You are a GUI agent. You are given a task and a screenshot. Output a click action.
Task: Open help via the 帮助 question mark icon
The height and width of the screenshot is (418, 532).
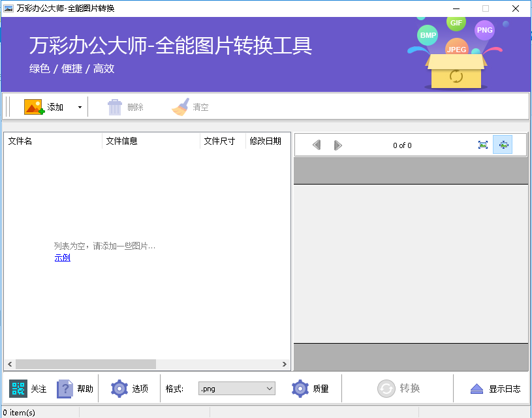tap(63, 389)
